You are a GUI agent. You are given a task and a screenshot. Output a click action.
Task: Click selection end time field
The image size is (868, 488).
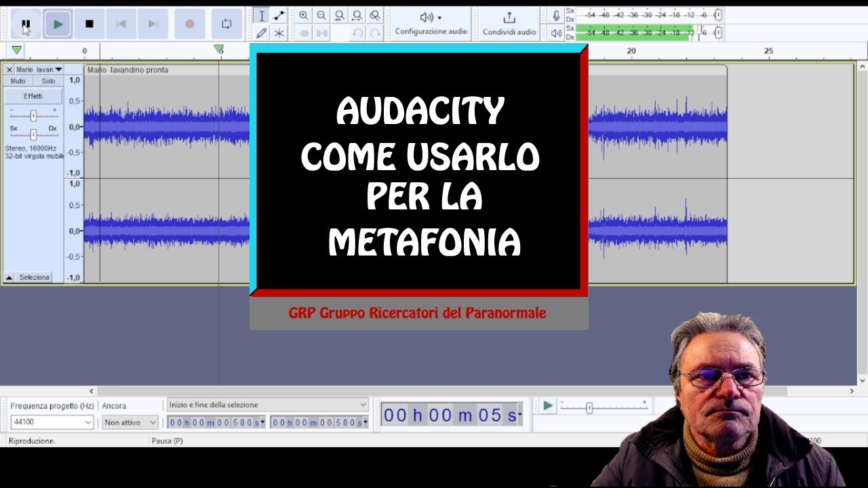coord(317,422)
